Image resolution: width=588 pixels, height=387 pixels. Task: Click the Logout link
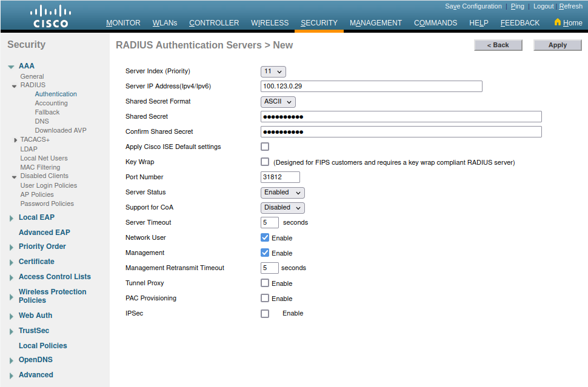coord(543,7)
